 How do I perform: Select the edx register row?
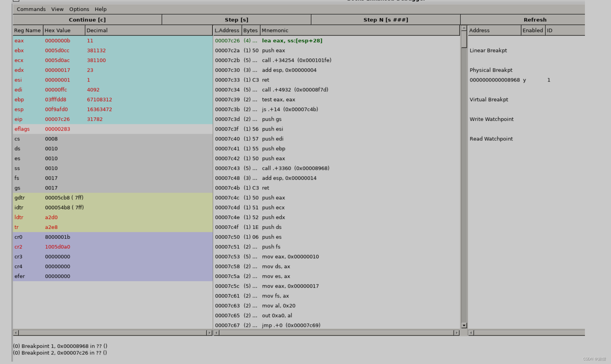[113, 70]
